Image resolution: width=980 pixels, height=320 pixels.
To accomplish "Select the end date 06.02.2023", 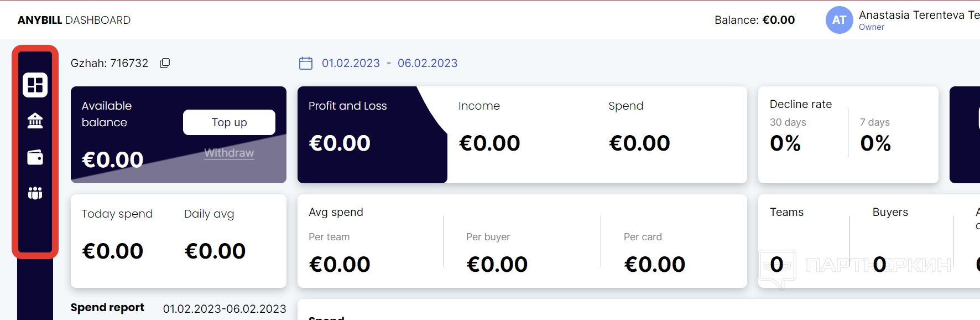I will pyautogui.click(x=428, y=63).
